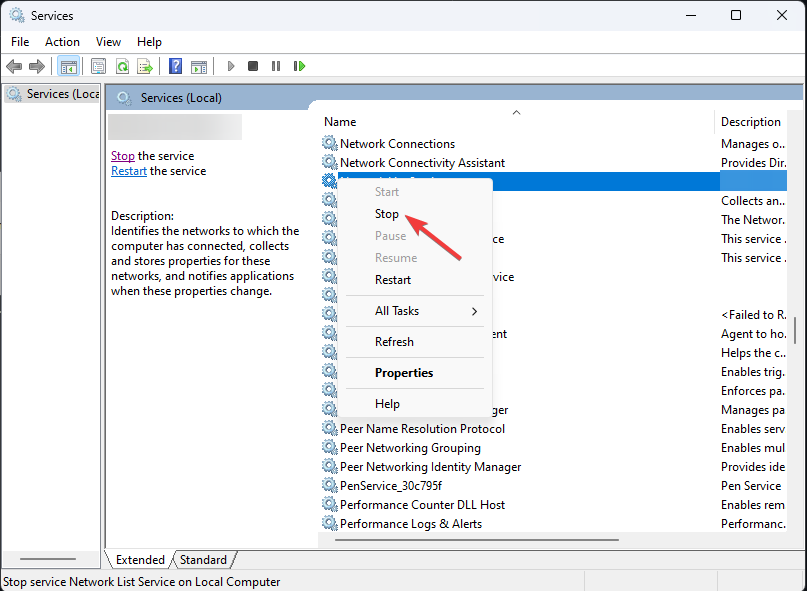Viewport: 807px width, 591px height.
Task: Click the Stop the service link
Action: coord(122,156)
